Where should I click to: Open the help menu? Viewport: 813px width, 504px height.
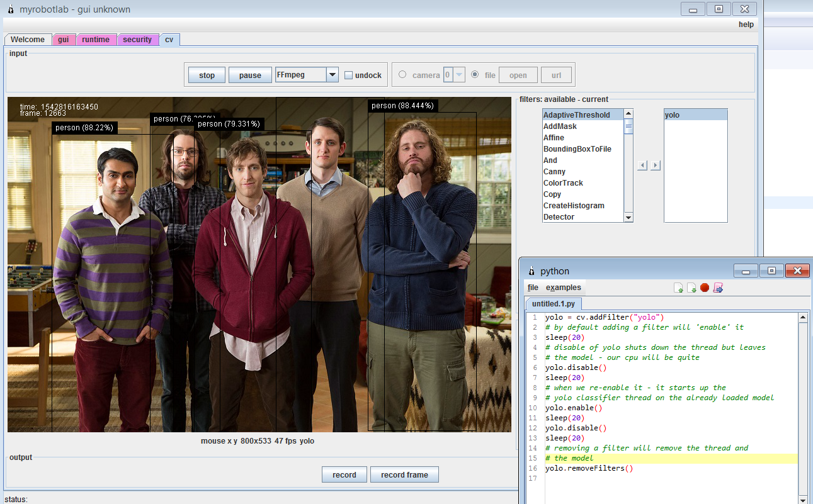click(x=746, y=25)
